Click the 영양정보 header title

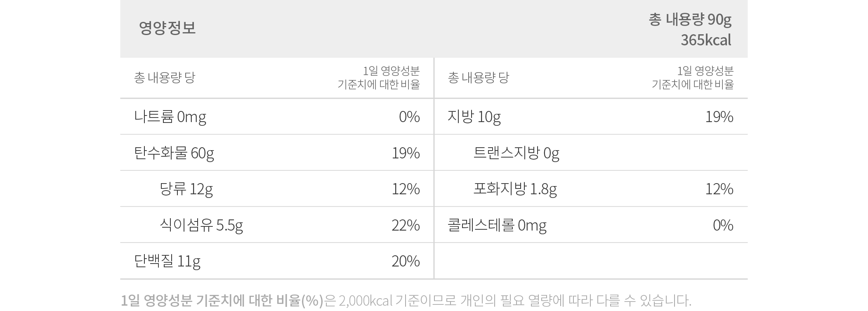click(x=167, y=28)
